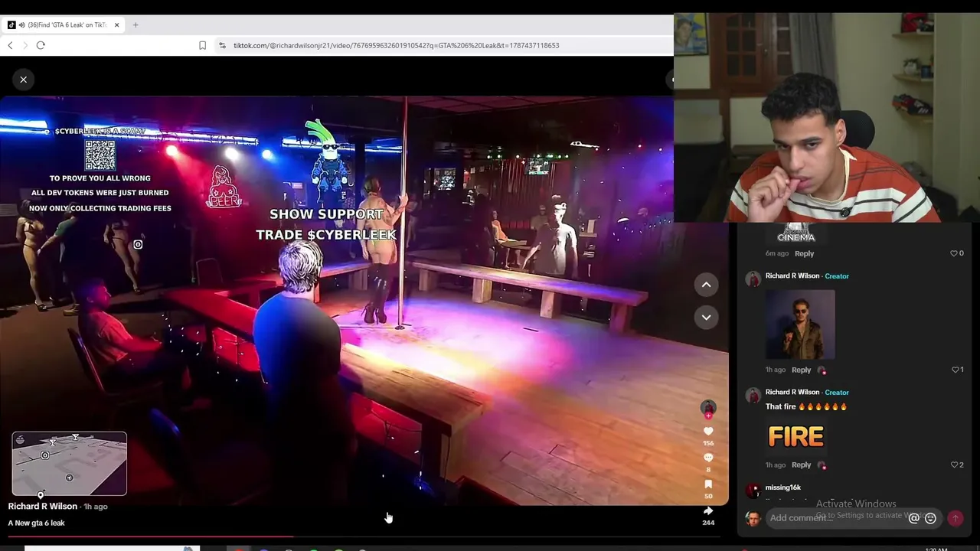Image resolution: width=980 pixels, height=551 pixels.
Task: Post the comment with the red arrow button
Action: click(955, 518)
